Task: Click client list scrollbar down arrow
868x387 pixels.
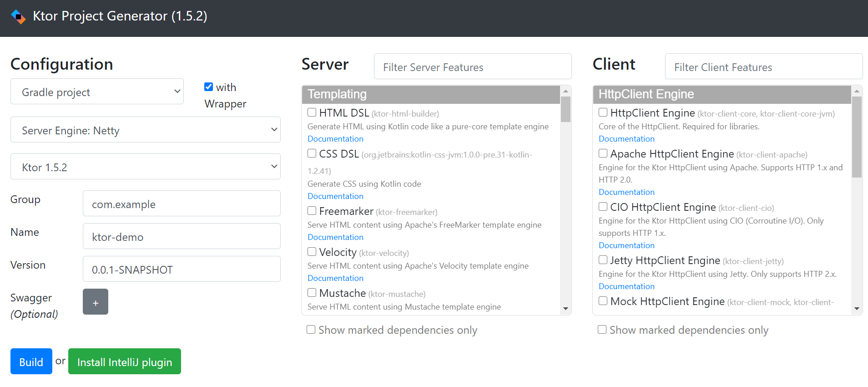Action: (x=857, y=309)
